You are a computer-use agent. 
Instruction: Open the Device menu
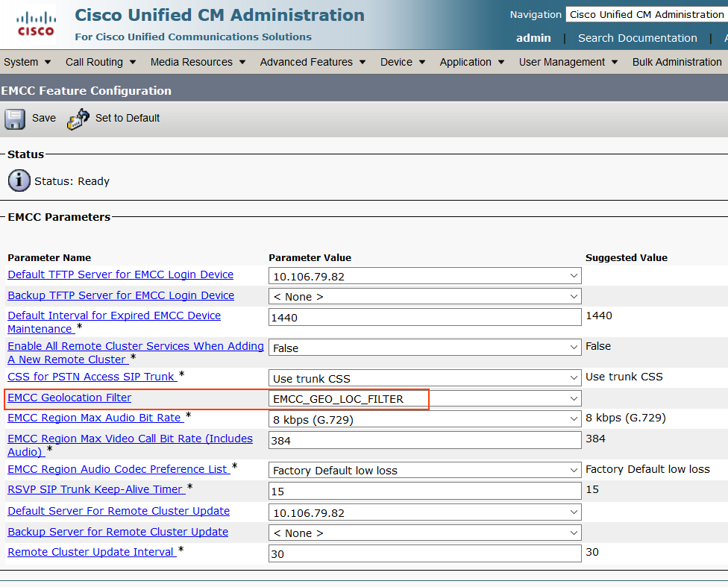pyautogui.click(x=398, y=62)
